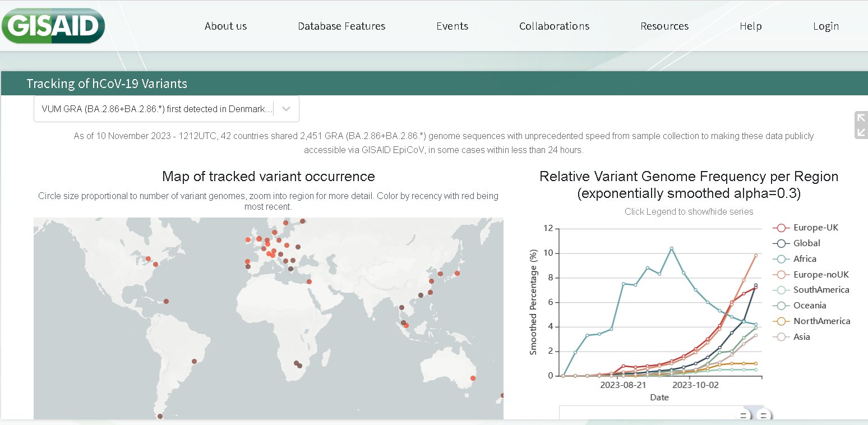Click the Login link
Viewport: 868px width, 425px height.
click(x=825, y=26)
